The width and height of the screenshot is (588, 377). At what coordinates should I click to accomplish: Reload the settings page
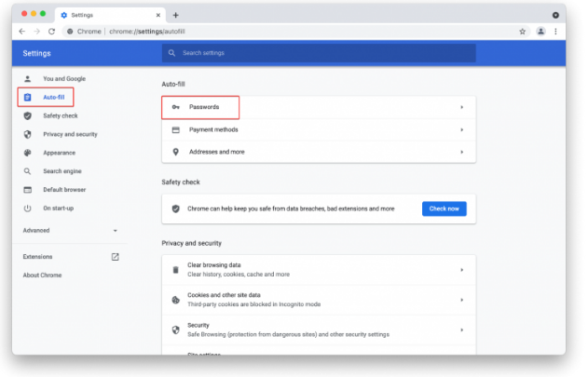[x=52, y=32]
